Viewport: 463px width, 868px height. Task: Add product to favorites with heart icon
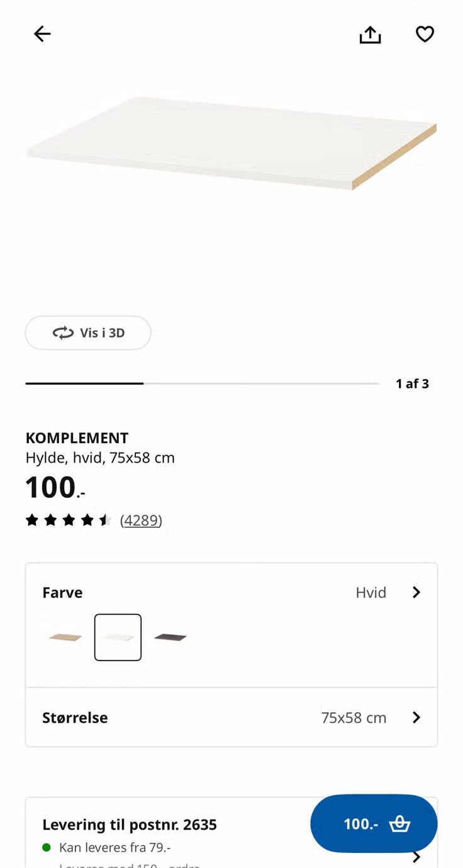pyautogui.click(x=425, y=34)
